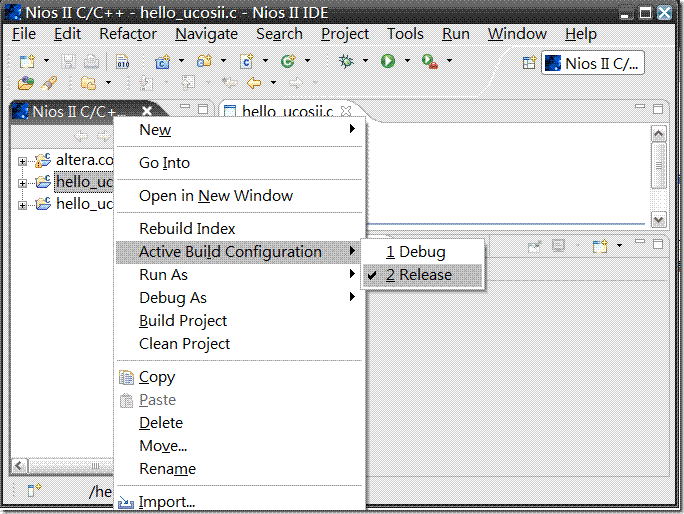Click the Flash Programmer rocket icon

click(49, 83)
